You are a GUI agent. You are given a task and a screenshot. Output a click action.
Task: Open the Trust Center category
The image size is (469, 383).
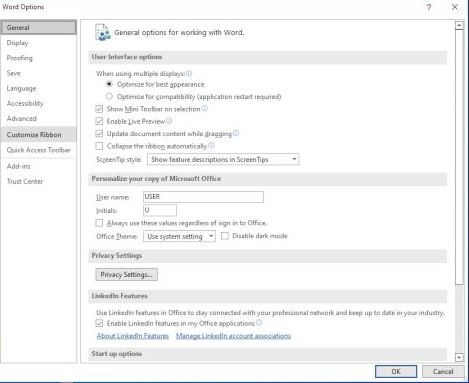click(x=38, y=181)
